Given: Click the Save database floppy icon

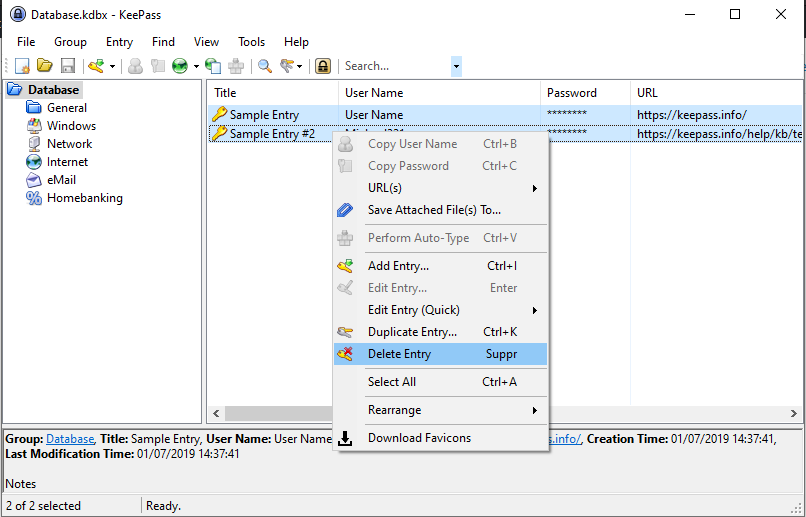Looking at the screenshot, I should coord(68,66).
